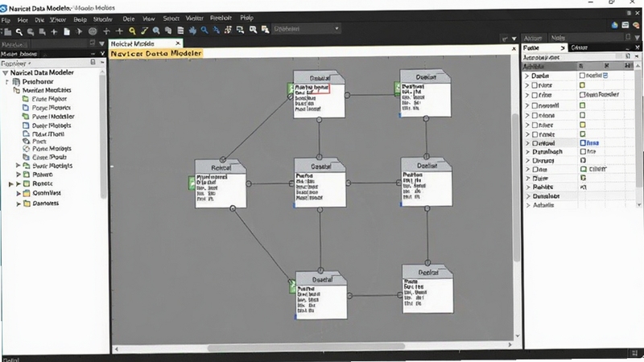Toggle the ronite row checkbox
This screenshot has width=644, height=362.
(535, 134)
